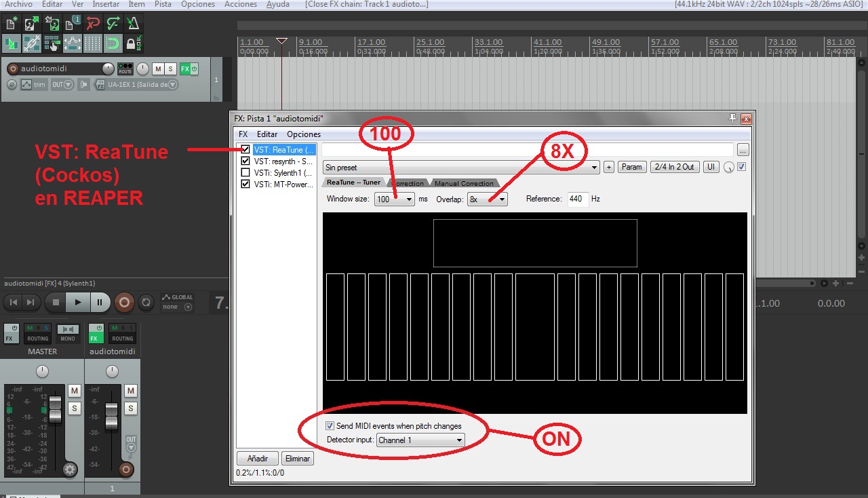This screenshot has width=868, height=498.
Task: Open the input FX button on track
Action: [x=100, y=85]
